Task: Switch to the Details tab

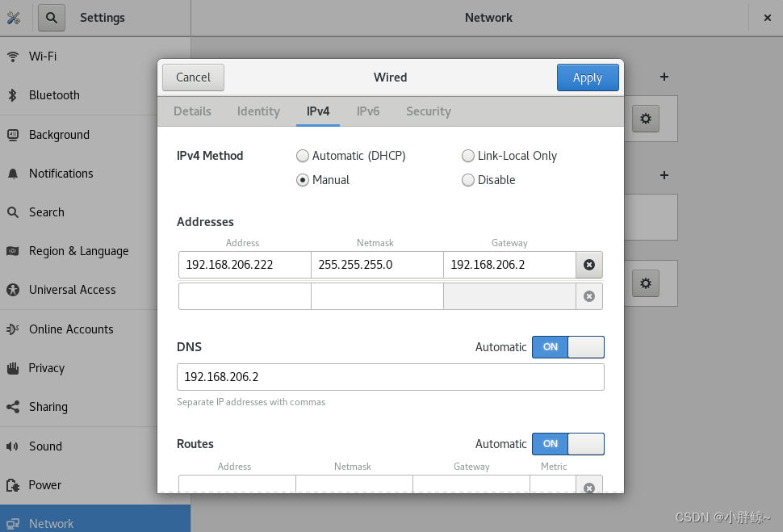Action: point(192,111)
